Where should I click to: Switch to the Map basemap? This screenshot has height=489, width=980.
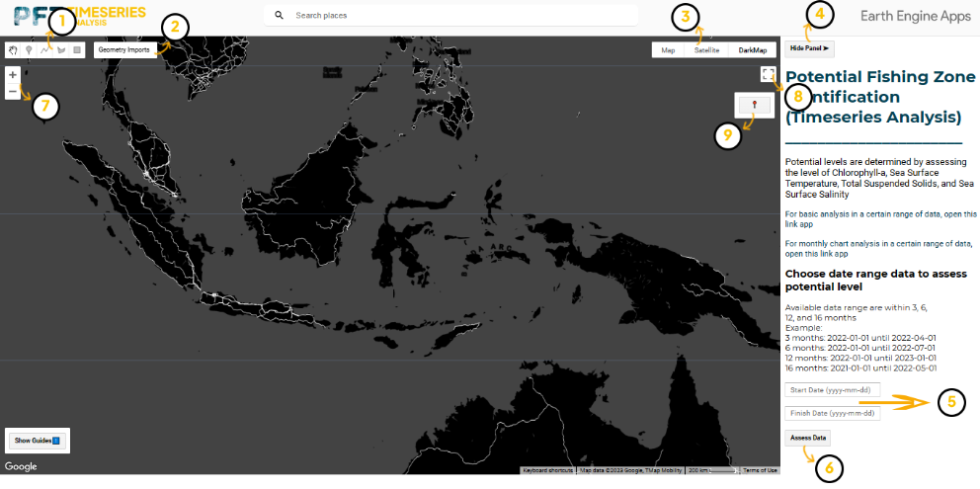(x=668, y=50)
